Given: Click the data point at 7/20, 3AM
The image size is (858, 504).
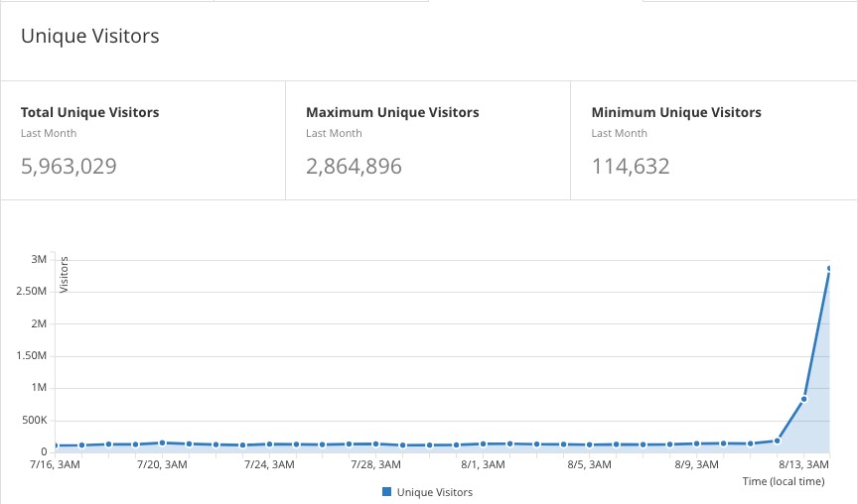Looking at the screenshot, I should [162, 442].
